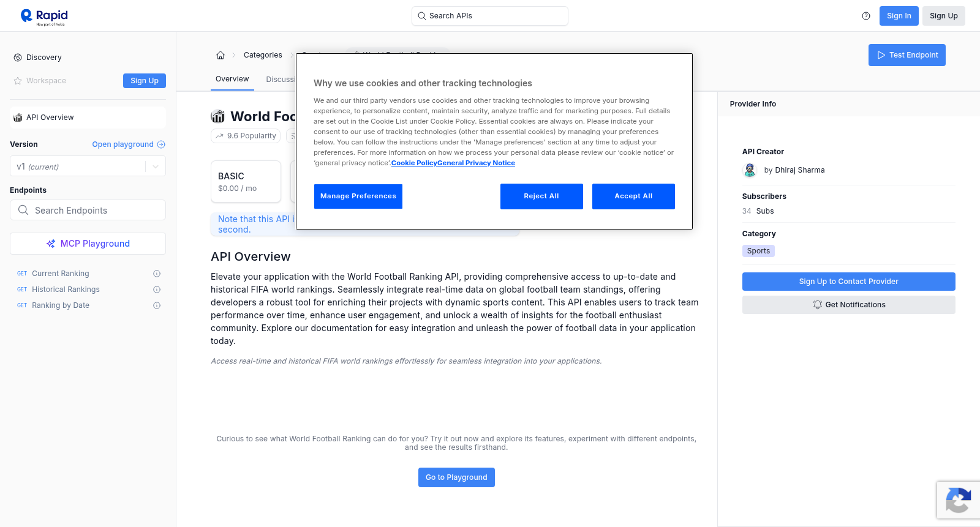
Task: Click the 34 Subs subscriber count
Action: click(x=758, y=211)
